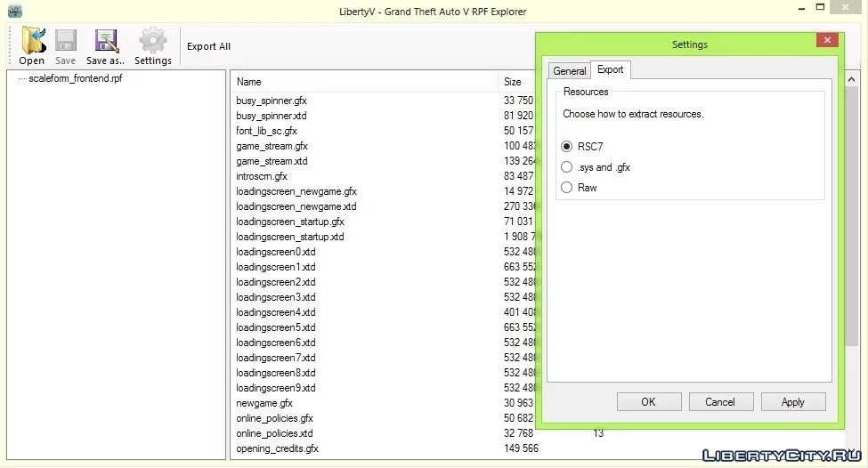The height and width of the screenshot is (468, 868).
Task: Select opening_credits.gfx file
Action: [278, 448]
